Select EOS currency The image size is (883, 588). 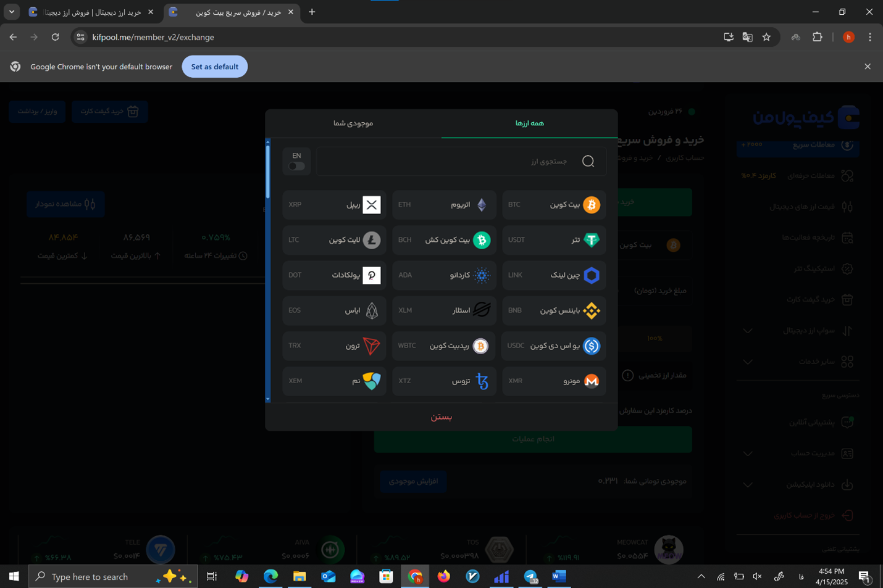click(334, 310)
